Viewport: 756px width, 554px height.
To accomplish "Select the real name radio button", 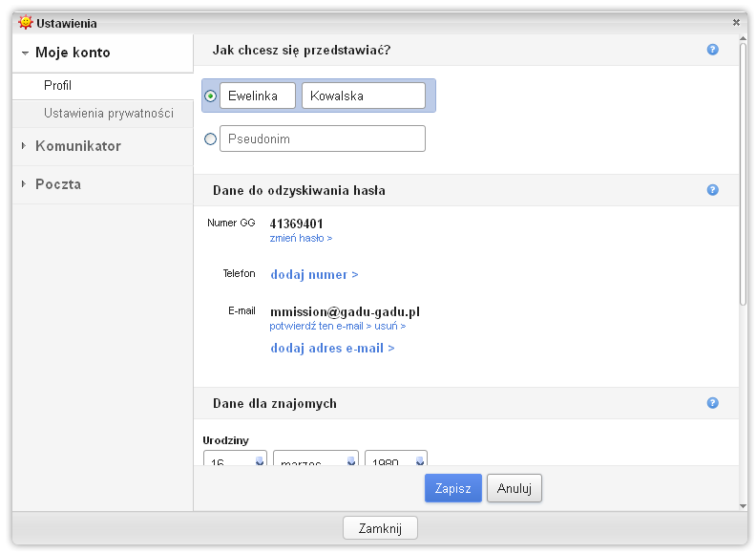I will click(x=211, y=96).
